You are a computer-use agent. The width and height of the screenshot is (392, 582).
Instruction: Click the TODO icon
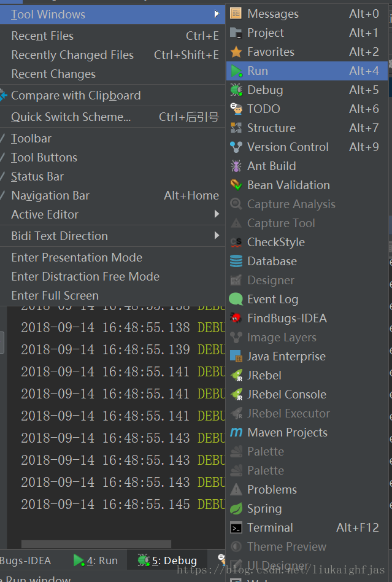(x=236, y=109)
